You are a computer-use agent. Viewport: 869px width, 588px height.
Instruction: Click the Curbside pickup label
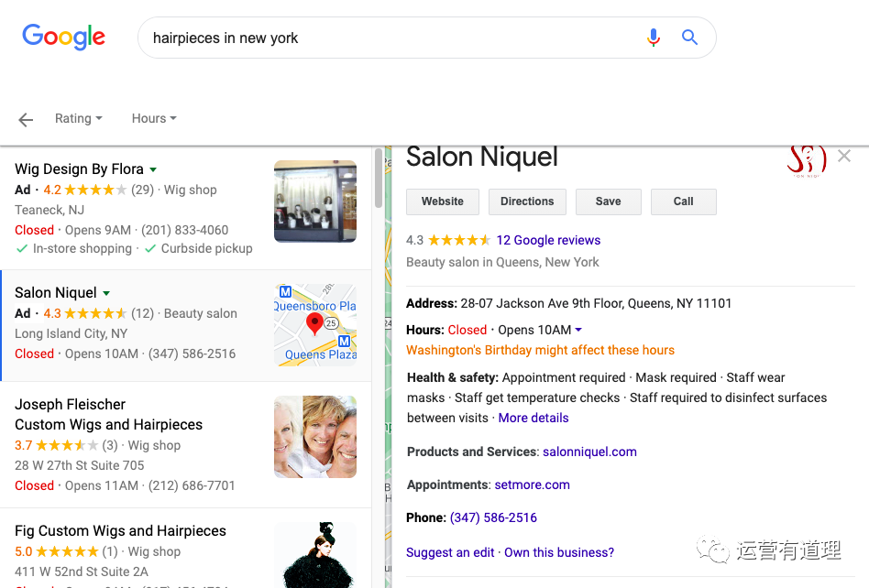coord(207,248)
